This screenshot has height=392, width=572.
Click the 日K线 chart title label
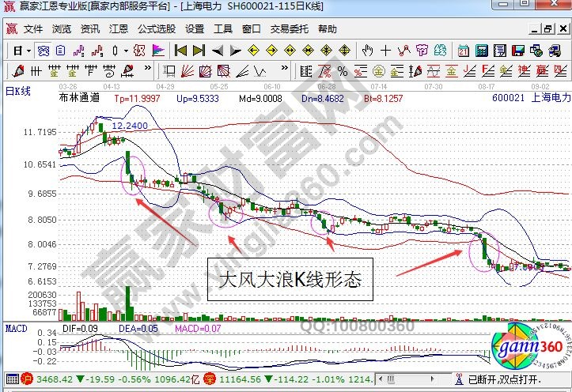click(x=17, y=92)
